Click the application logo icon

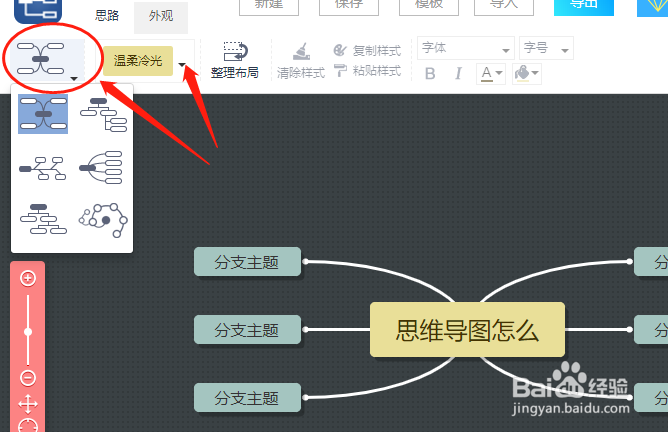coord(38,11)
